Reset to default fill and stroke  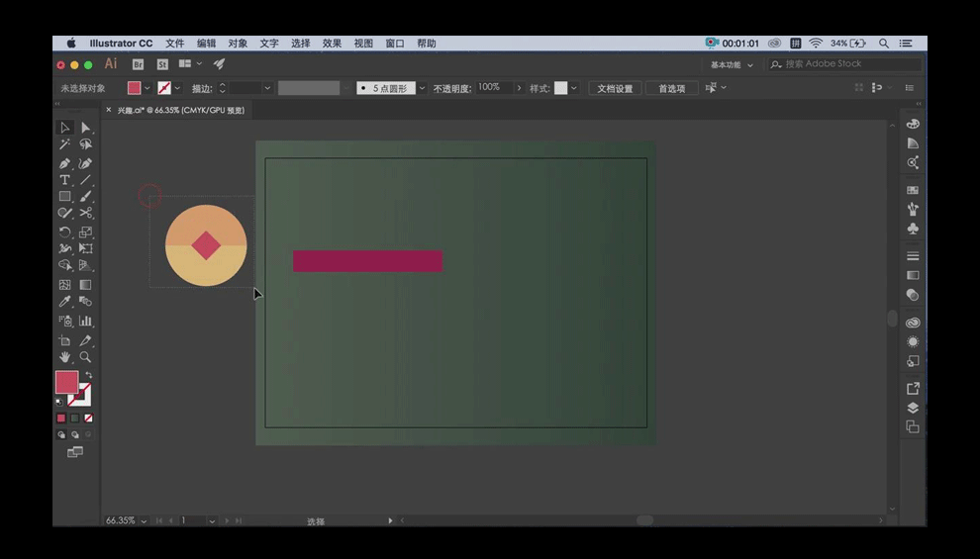coord(59,403)
